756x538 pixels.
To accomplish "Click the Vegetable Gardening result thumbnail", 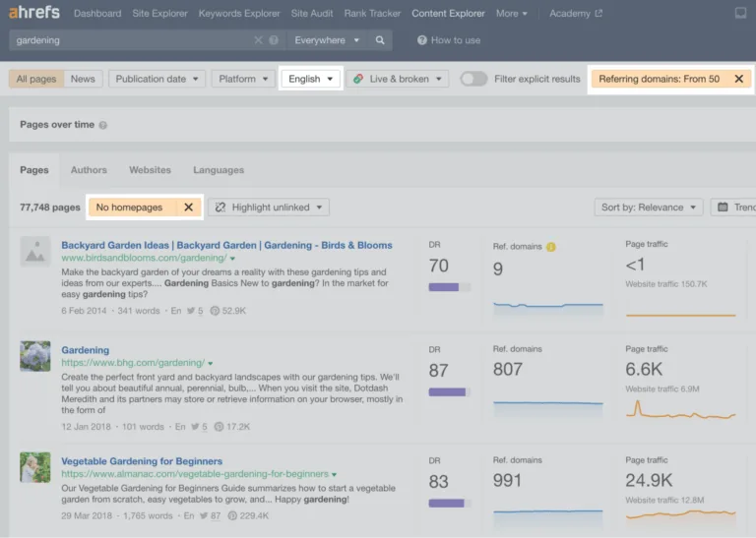I will click(35, 467).
